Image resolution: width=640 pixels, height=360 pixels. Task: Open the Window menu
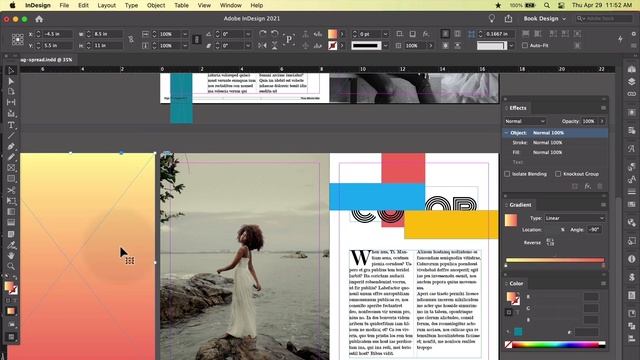pos(231,5)
